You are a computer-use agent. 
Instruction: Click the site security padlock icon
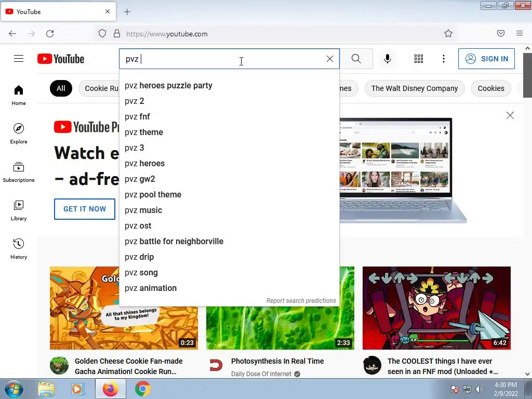[117, 34]
